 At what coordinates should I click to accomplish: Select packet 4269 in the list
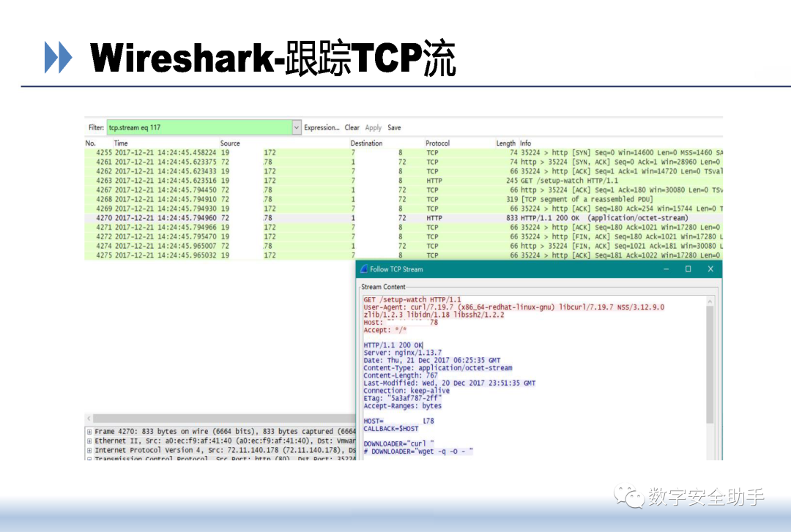pyautogui.click(x=404, y=209)
